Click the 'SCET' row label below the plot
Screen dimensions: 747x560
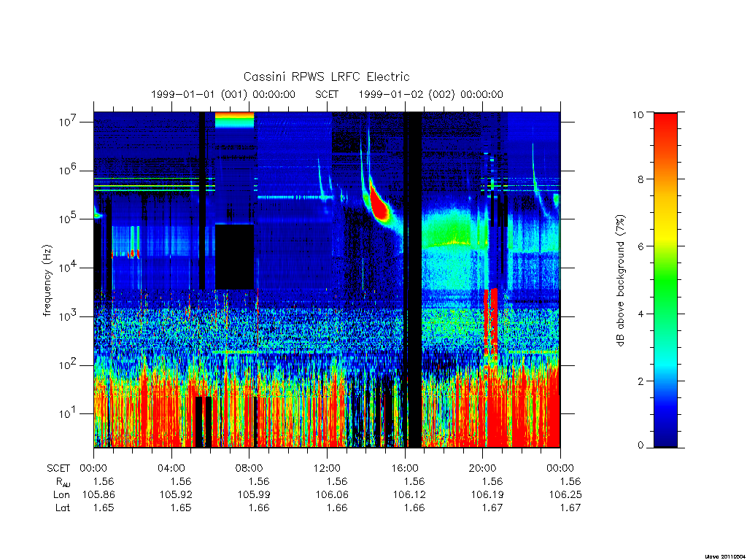58,468
